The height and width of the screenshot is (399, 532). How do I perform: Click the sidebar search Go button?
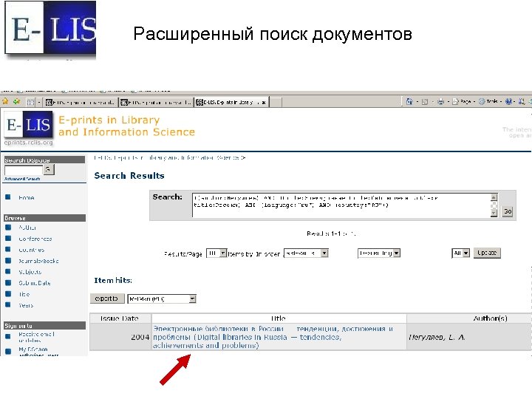tap(49, 169)
